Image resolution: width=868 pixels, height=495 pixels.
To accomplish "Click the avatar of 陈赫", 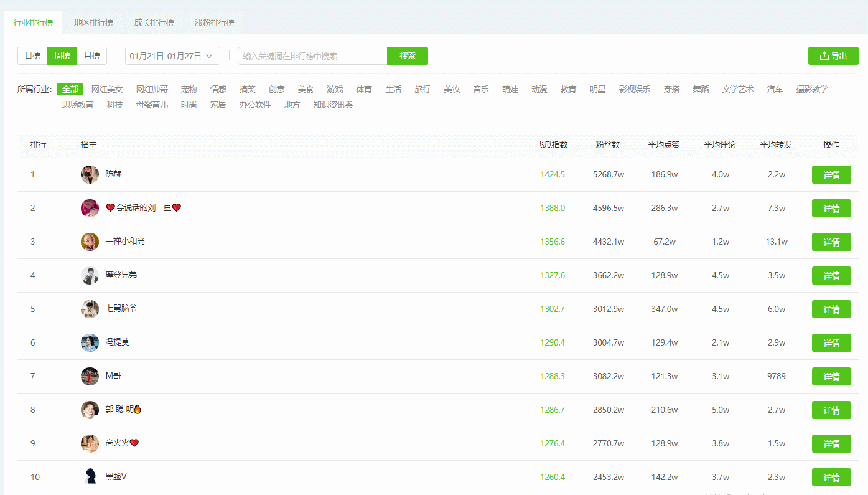I will (90, 174).
